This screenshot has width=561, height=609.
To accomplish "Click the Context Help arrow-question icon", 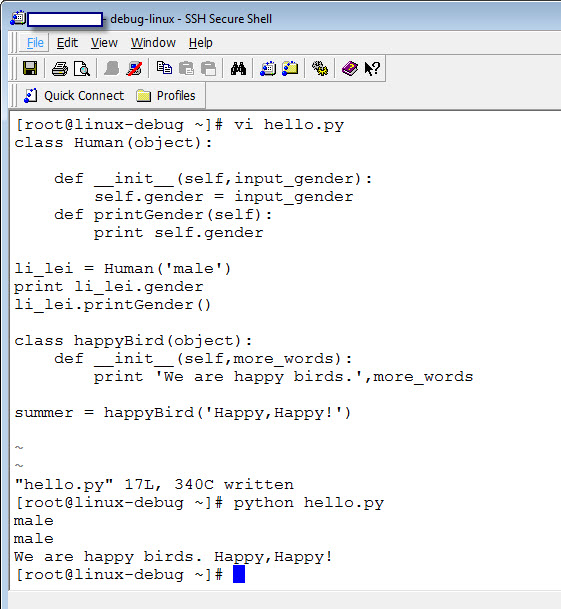I will coord(372,69).
